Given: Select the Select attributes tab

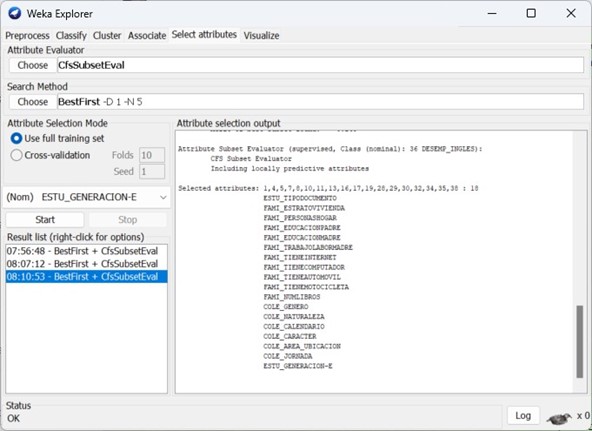Looking at the screenshot, I should pyautogui.click(x=204, y=34).
